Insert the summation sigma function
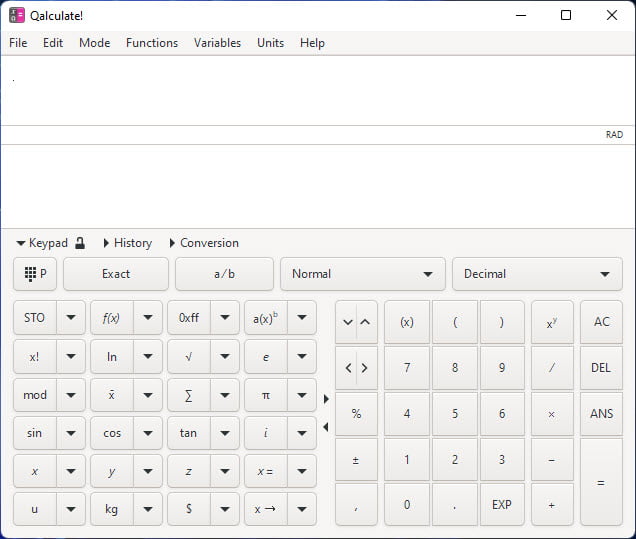 (x=189, y=395)
